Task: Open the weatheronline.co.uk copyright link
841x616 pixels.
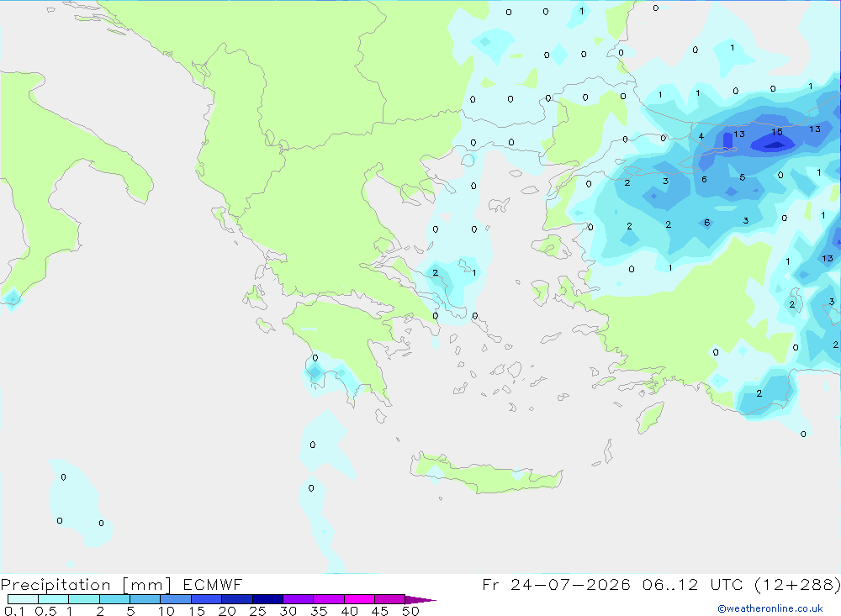Action: 770,608
